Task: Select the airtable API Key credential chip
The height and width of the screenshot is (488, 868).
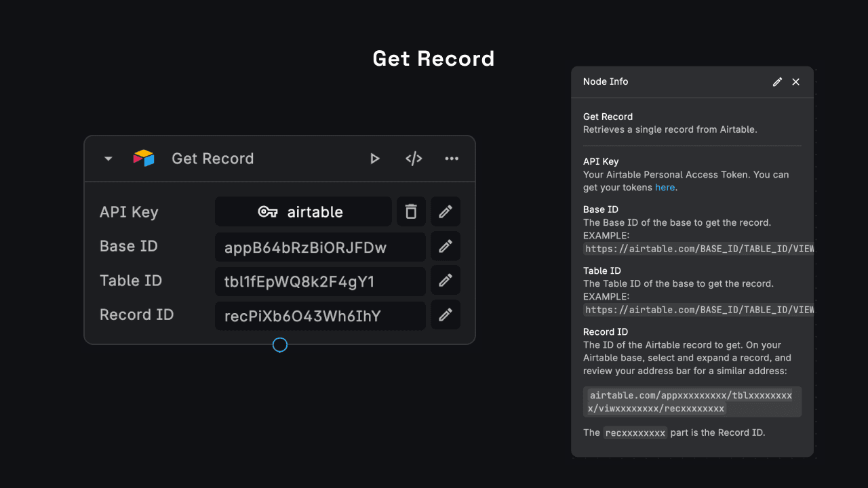Action: pos(303,211)
